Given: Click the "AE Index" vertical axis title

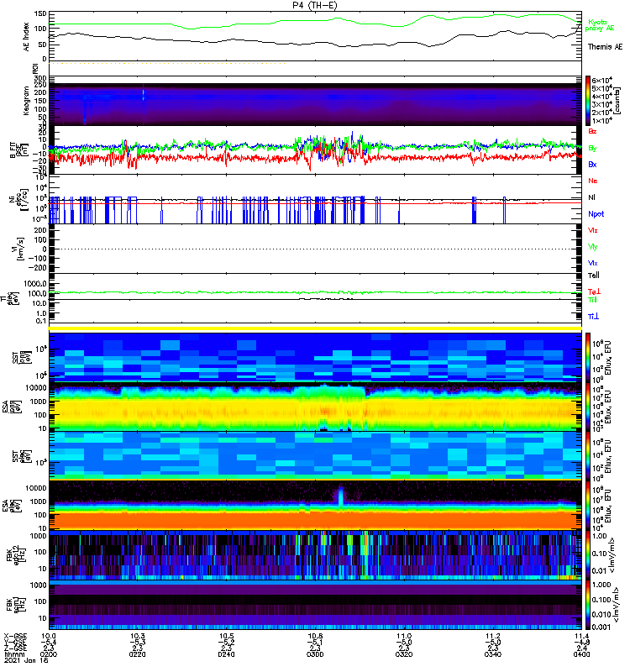Looking at the screenshot, I should coord(27,37).
